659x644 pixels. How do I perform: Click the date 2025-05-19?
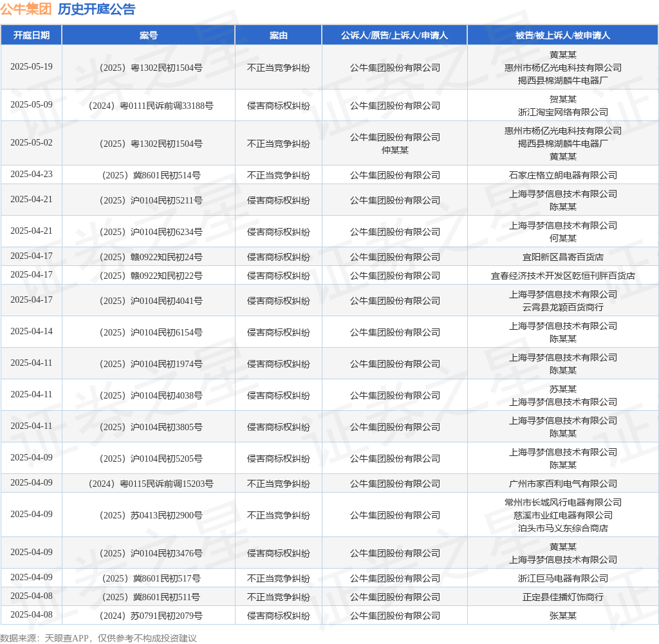(32, 67)
